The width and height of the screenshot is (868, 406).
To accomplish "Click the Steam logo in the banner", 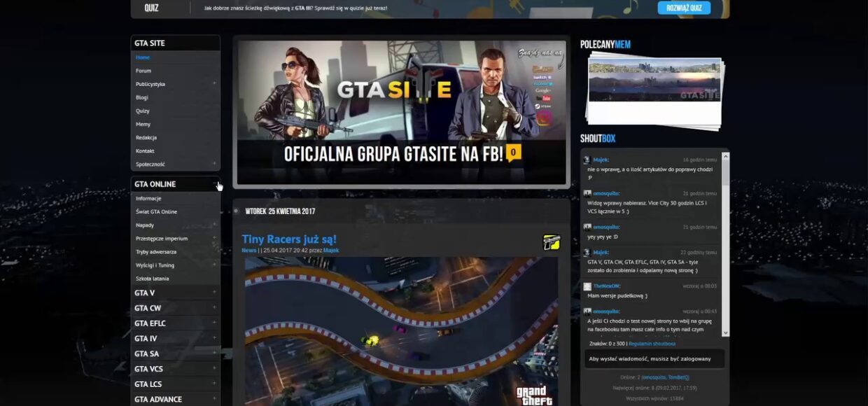I will [542, 106].
